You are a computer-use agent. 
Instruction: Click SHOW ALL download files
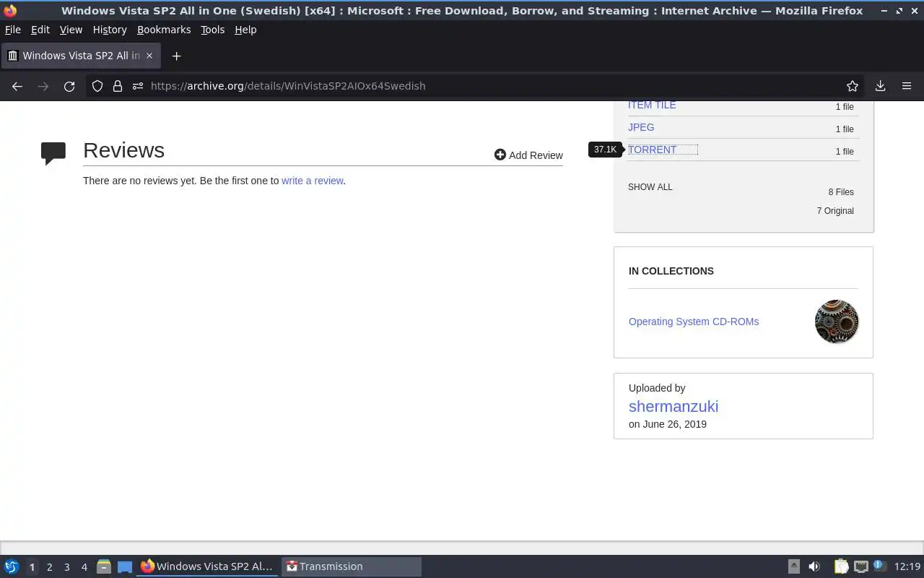650,186
